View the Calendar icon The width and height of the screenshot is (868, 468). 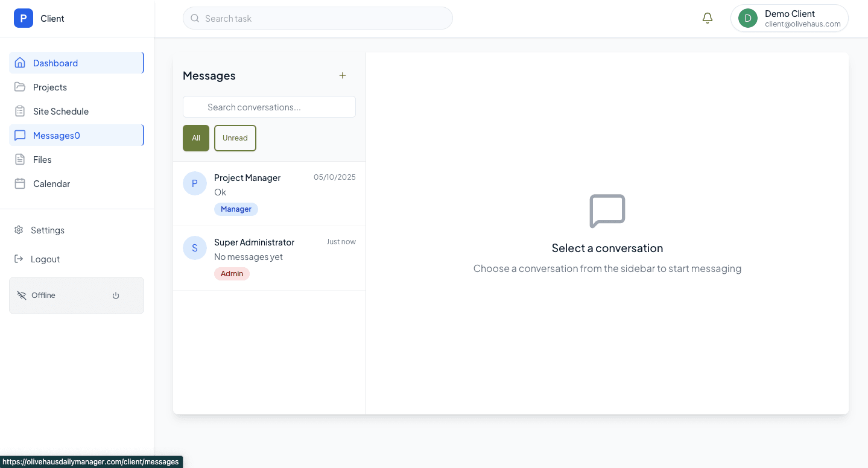pos(20,183)
